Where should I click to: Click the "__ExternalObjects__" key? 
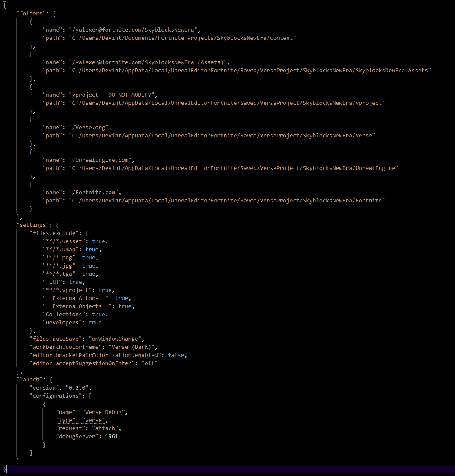[77, 306]
